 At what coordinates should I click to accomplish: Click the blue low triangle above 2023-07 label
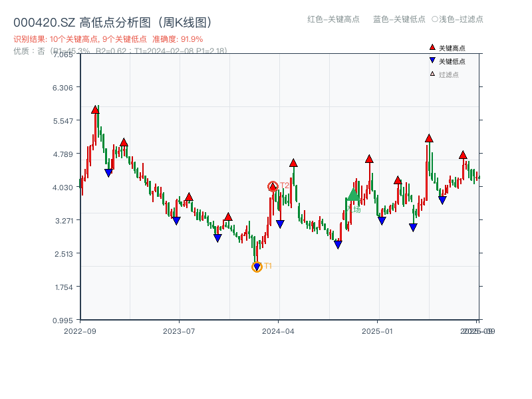click(175, 220)
